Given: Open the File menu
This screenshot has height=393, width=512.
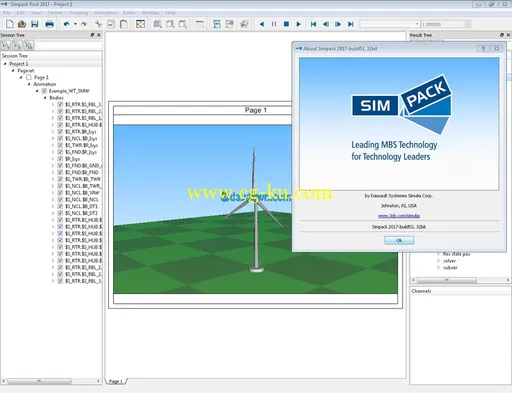Looking at the screenshot, I should tap(6, 13).
